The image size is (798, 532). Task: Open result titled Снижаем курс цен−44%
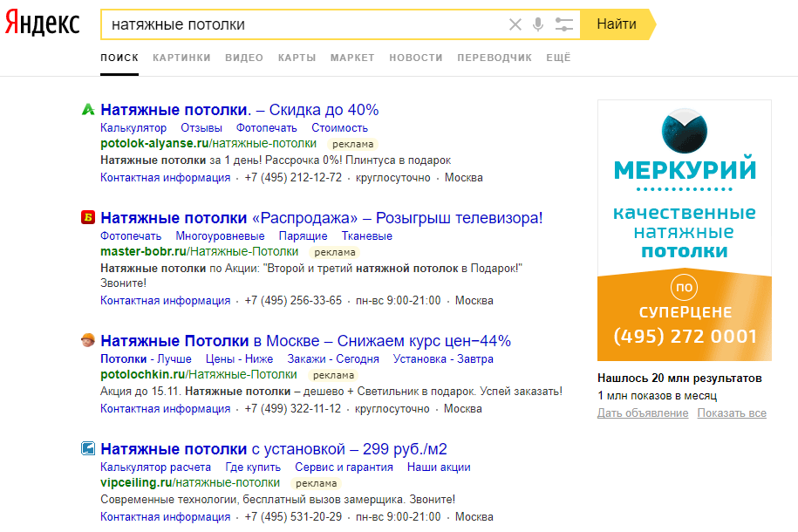pyautogui.click(x=305, y=341)
